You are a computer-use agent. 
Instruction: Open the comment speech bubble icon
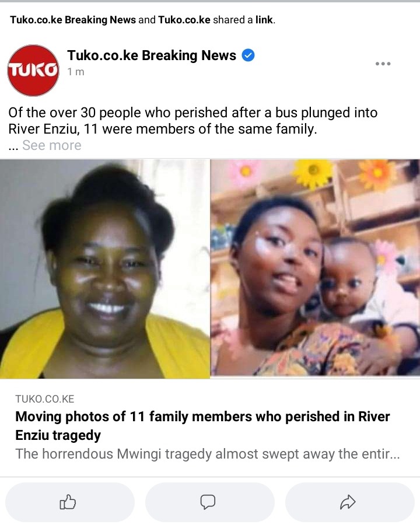coord(208,502)
